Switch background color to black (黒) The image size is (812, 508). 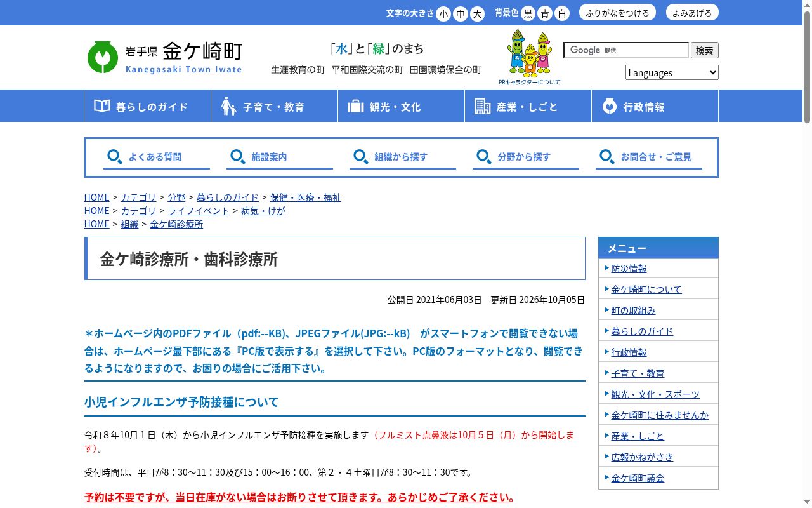pos(528,13)
